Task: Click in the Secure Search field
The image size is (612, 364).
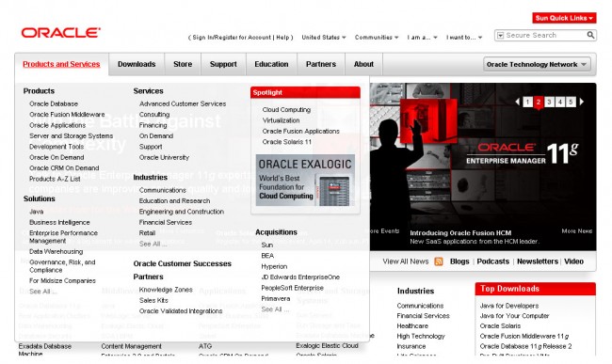Action: (545, 35)
